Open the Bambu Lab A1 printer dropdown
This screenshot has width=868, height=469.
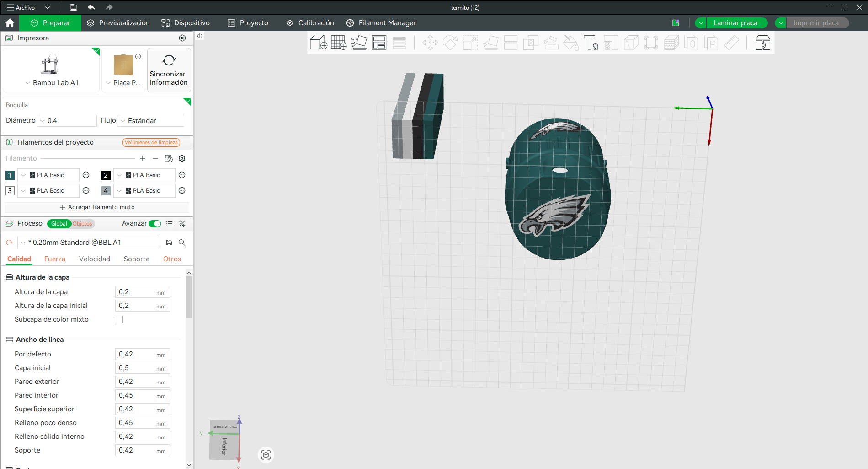coord(52,83)
